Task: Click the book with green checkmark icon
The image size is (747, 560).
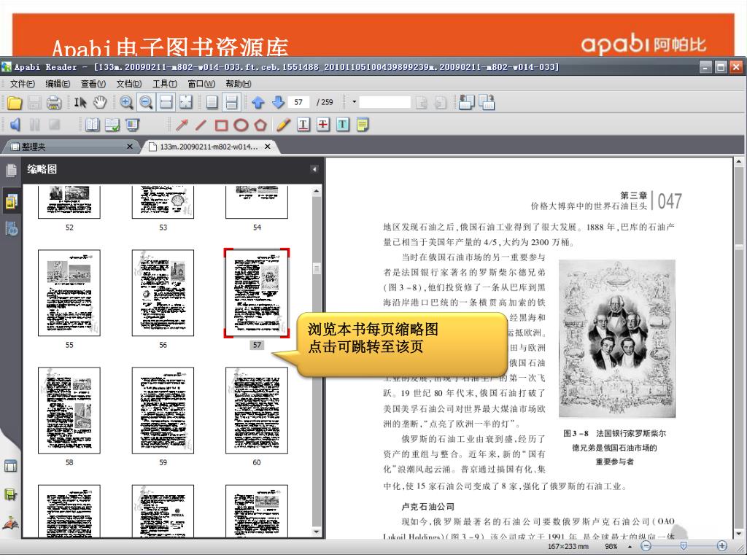Action: pos(112,125)
